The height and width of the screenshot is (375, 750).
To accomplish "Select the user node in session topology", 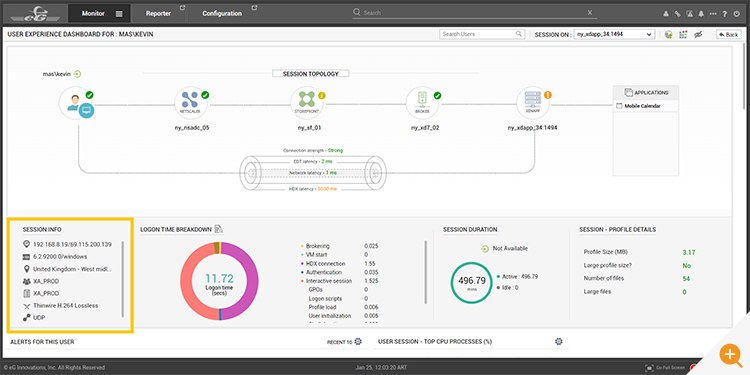I will coord(77,104).
